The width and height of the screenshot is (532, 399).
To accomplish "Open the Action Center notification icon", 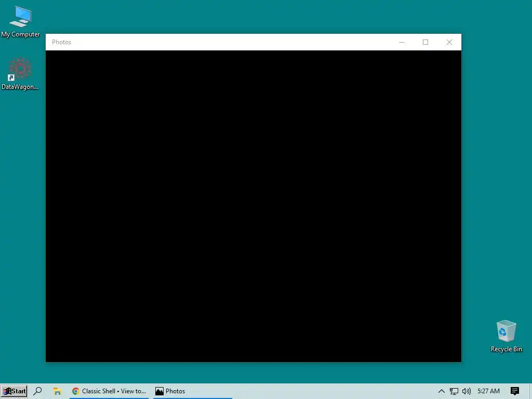I will pyautogui.click(x=515, y=391).
